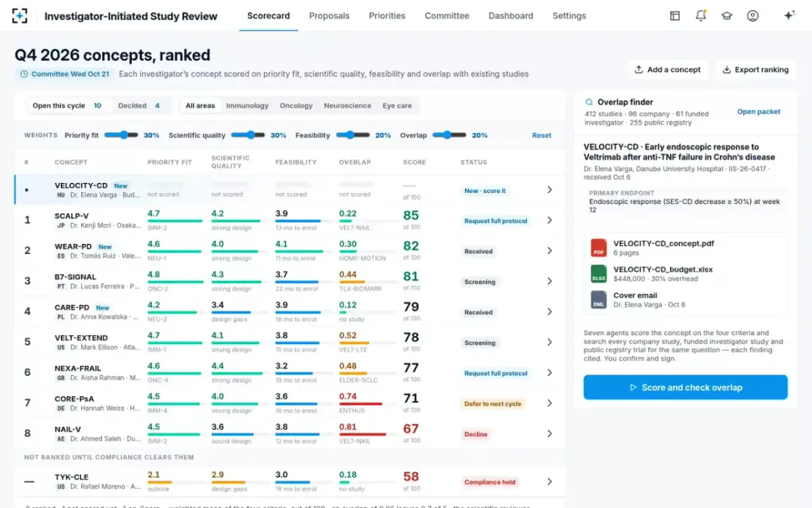
Task: Open packet link
Action: point(759,112)
